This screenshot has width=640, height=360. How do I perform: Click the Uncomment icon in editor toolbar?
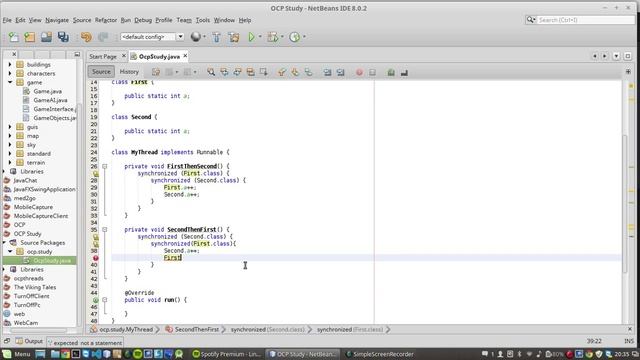(404, 72)
